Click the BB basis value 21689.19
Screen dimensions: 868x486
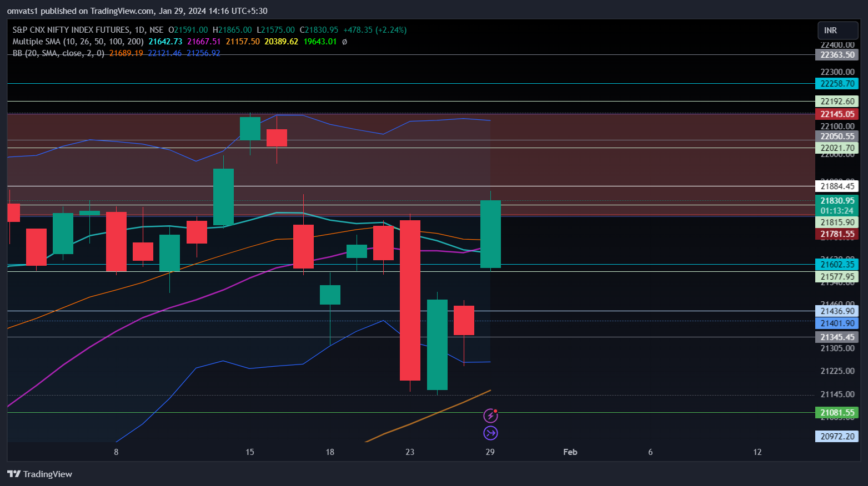point(126,53)
